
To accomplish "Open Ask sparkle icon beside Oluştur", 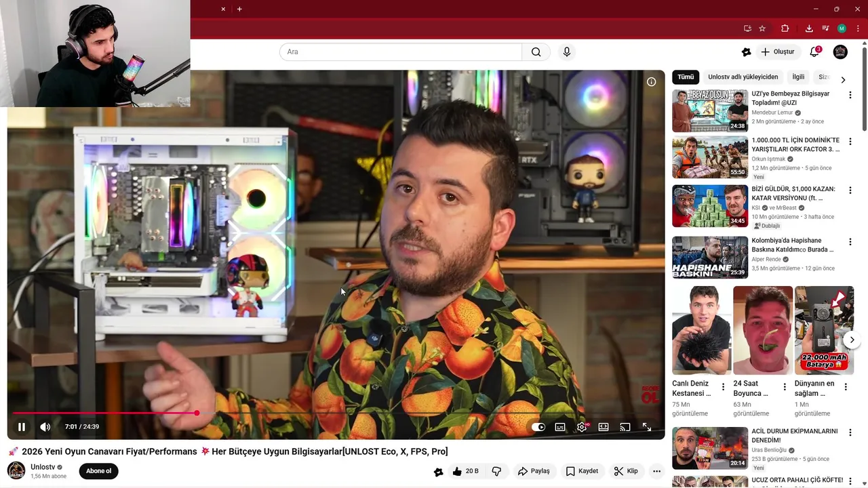I will coord(747,52).
